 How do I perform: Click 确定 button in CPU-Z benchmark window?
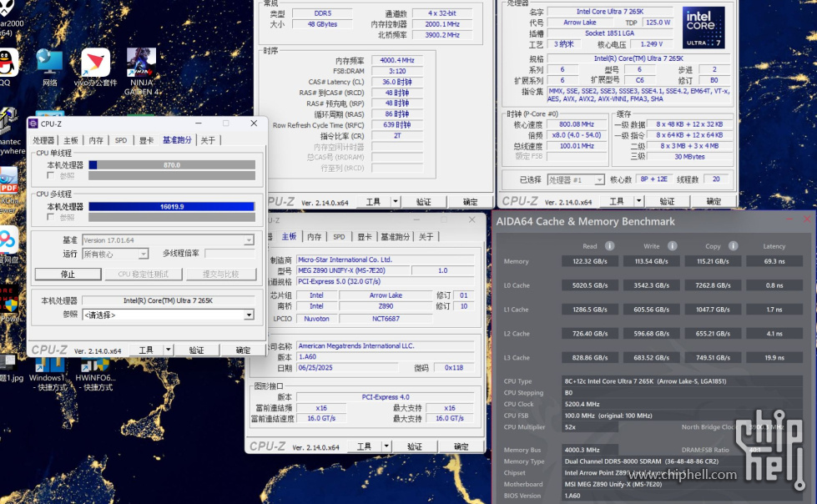coord(243,350)
